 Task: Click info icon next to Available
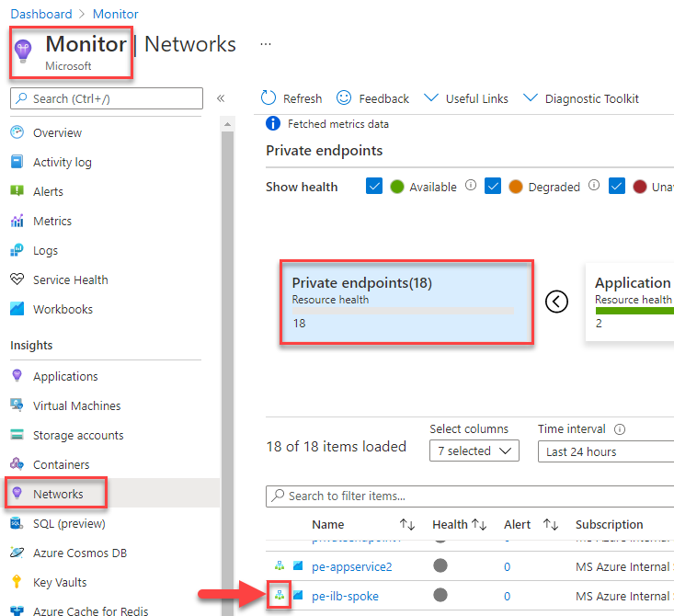[x=471, y=186]
